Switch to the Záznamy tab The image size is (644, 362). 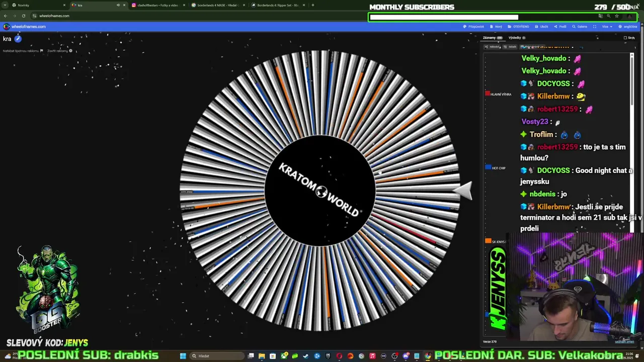click(493, 38)
